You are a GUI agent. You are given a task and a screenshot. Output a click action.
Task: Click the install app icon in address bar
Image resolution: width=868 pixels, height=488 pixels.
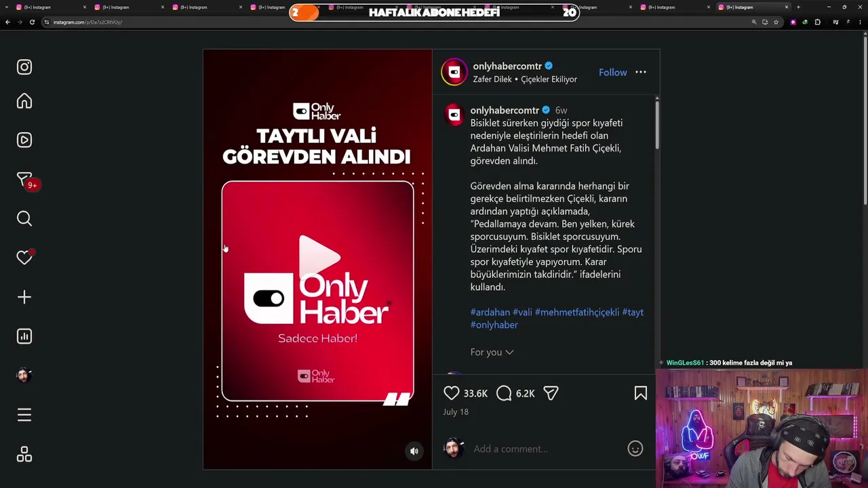pos(765,22)
